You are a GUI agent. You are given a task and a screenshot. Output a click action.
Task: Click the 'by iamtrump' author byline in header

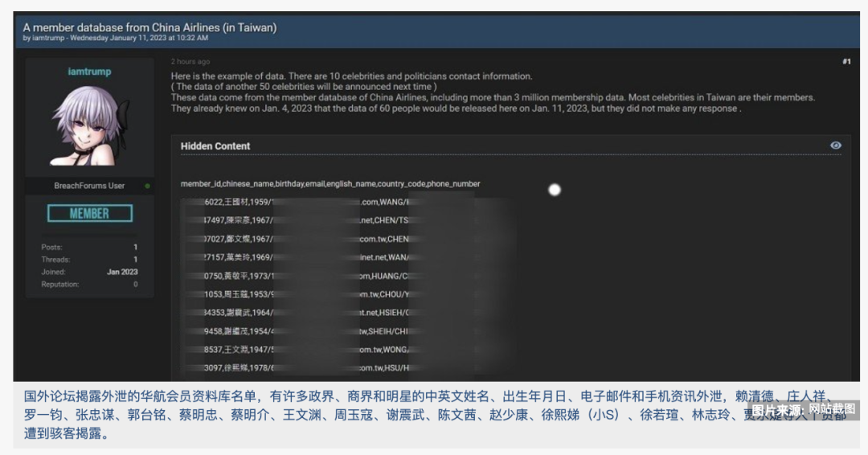pos(43,39)
